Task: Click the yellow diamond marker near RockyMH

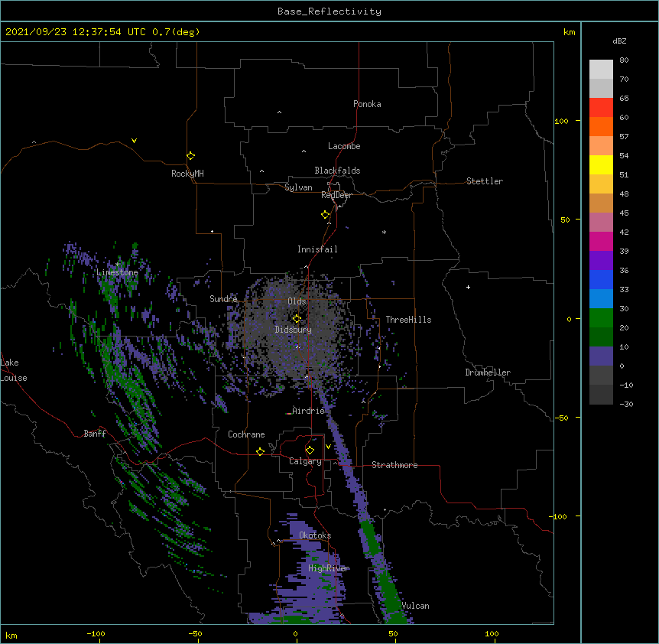Action: (x=190, y=156)
